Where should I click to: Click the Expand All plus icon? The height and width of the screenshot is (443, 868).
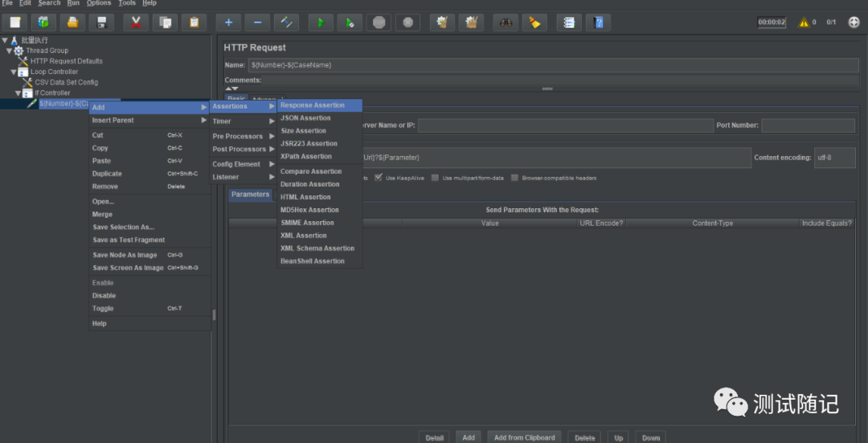(x=228, y=23)
